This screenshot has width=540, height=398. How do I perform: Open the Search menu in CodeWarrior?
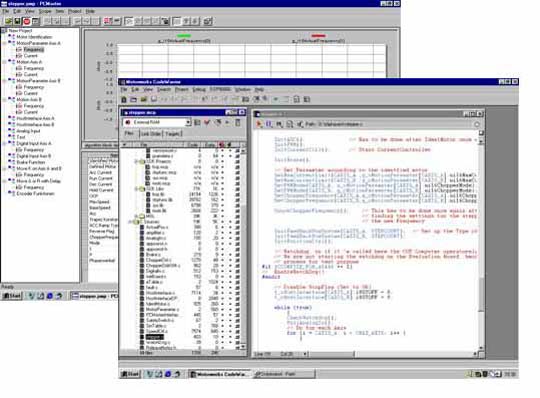[x=164, y=90]
